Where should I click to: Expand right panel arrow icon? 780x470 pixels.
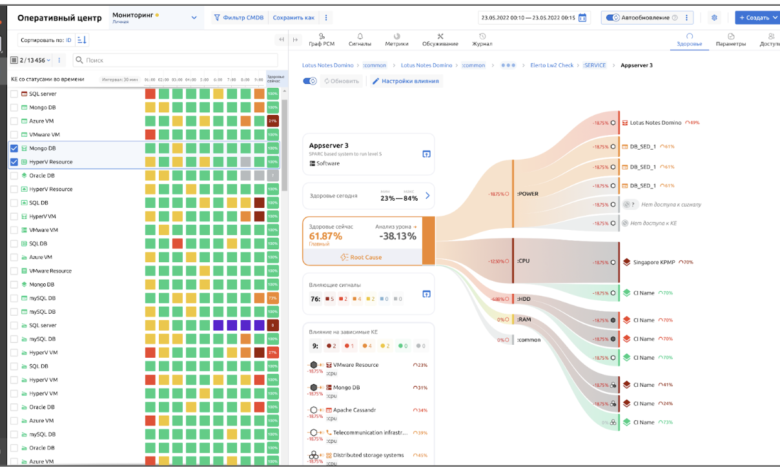point(295,39)
